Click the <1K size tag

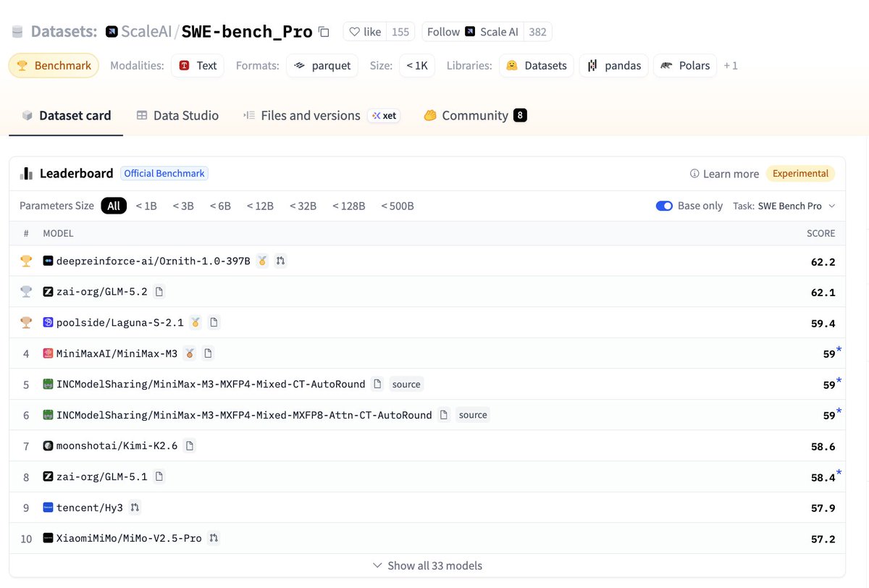click(416, 65)
